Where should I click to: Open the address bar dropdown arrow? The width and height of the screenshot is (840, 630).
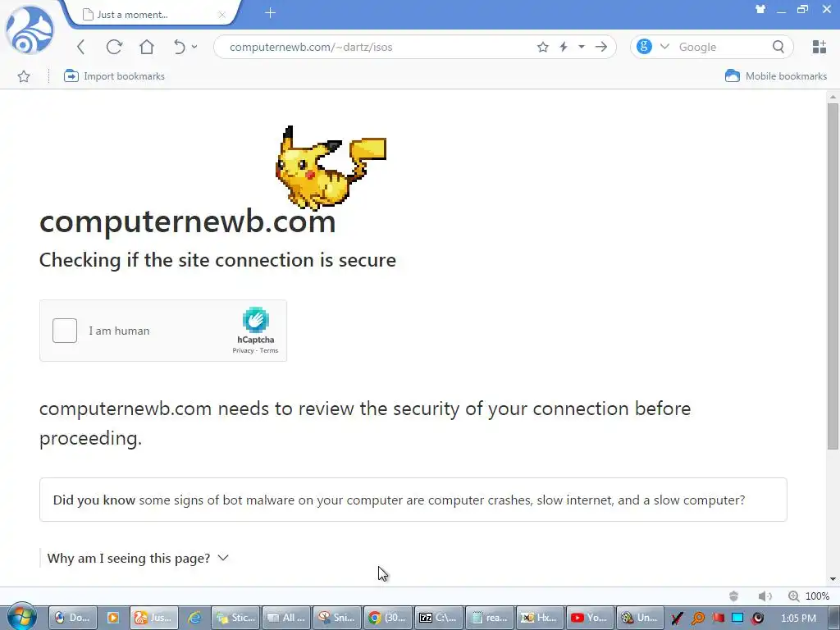[582, 47]
